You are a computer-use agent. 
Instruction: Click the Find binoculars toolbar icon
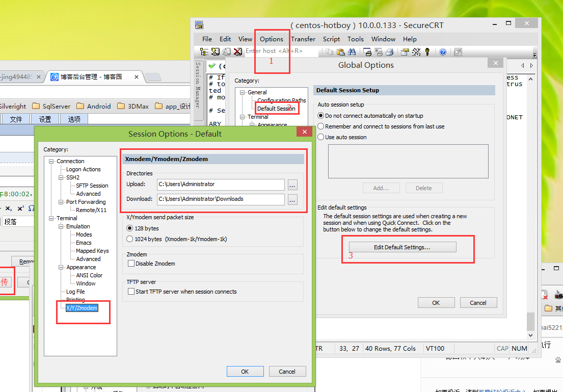(x=352, y=51)
